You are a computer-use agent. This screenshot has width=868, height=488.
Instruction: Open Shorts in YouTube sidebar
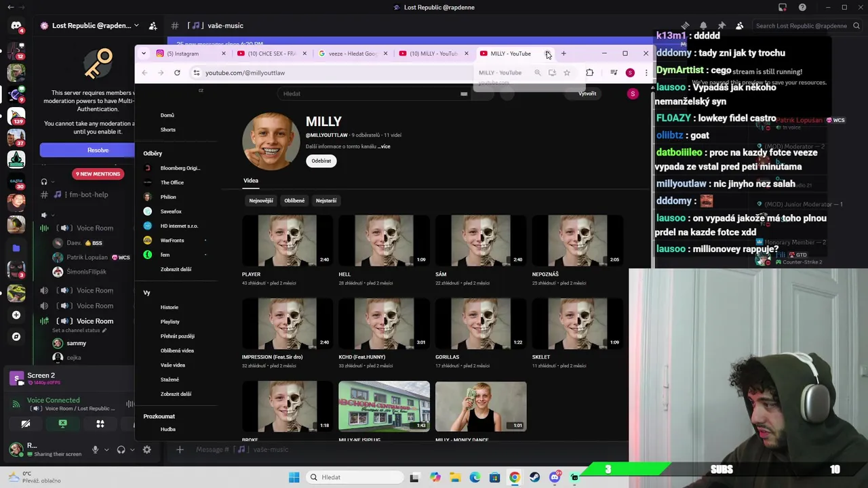[x=168, y=130]
